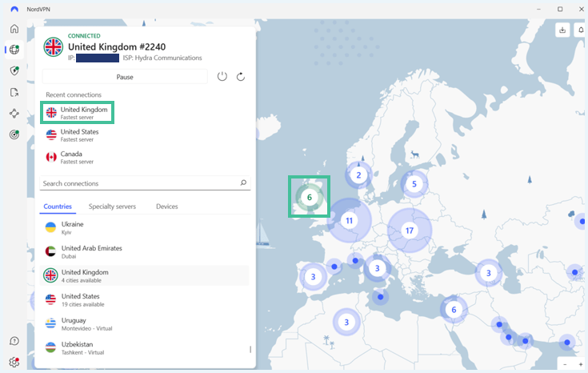Open Dark Web Monitor target icon
This screenshot has width=588, height=373.
coord(14,134)
